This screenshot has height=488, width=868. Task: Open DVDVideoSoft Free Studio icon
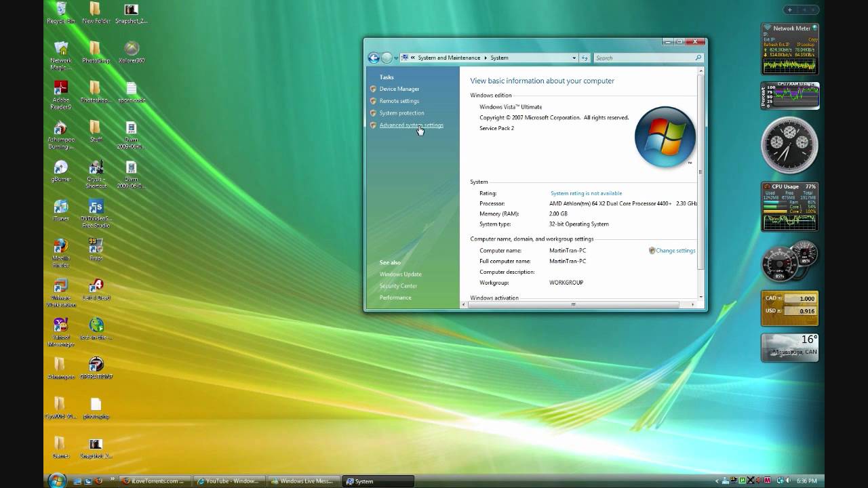[x=96, y=213]
